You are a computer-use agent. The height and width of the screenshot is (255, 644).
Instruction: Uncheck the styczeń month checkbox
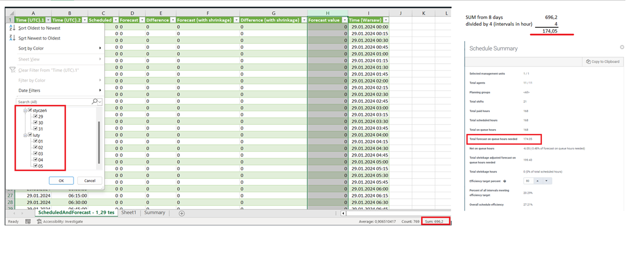[31, 110]
